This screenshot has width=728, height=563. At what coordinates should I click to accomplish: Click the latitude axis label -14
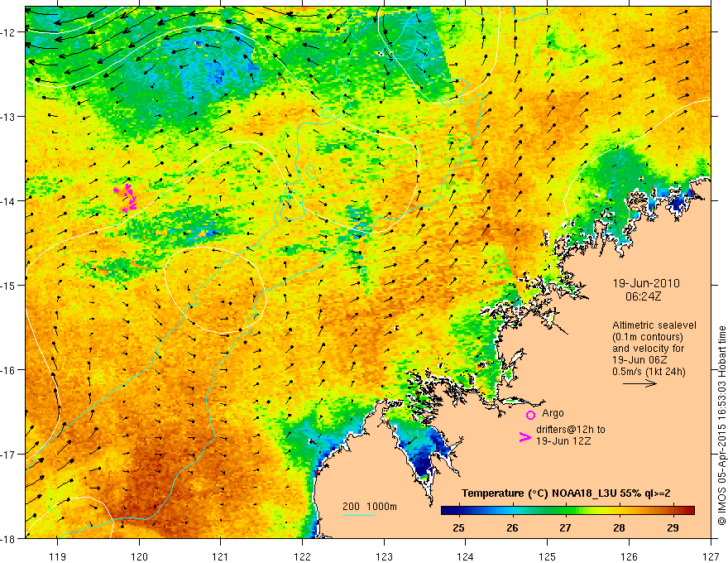tap(9, 201)
